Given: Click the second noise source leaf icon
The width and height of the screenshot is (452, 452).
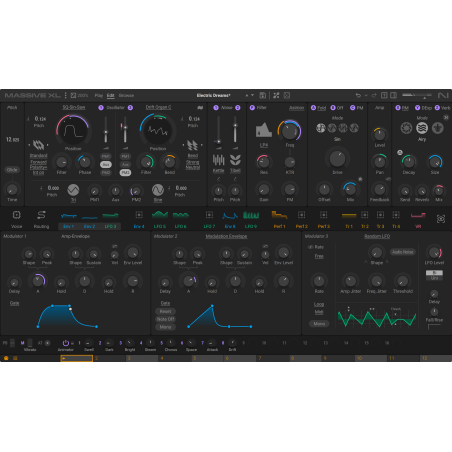Looking at the screenshot, I should click(x=235, y=160).
